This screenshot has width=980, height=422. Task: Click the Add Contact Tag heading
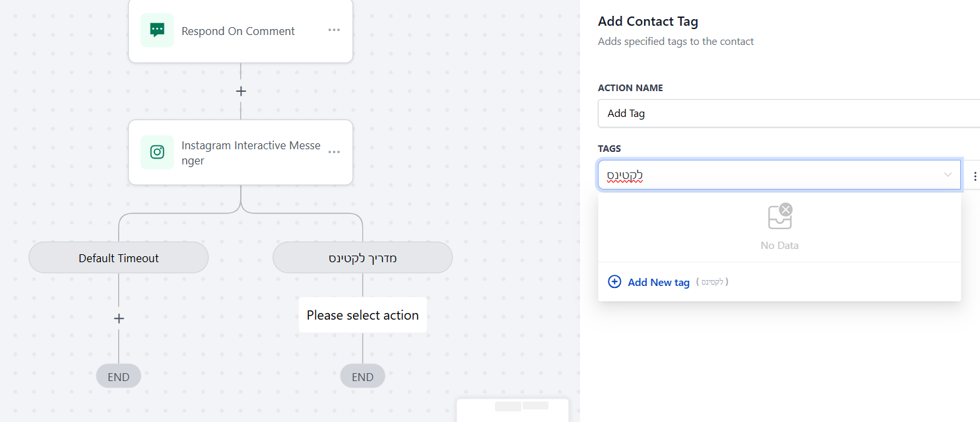point(648,21)
